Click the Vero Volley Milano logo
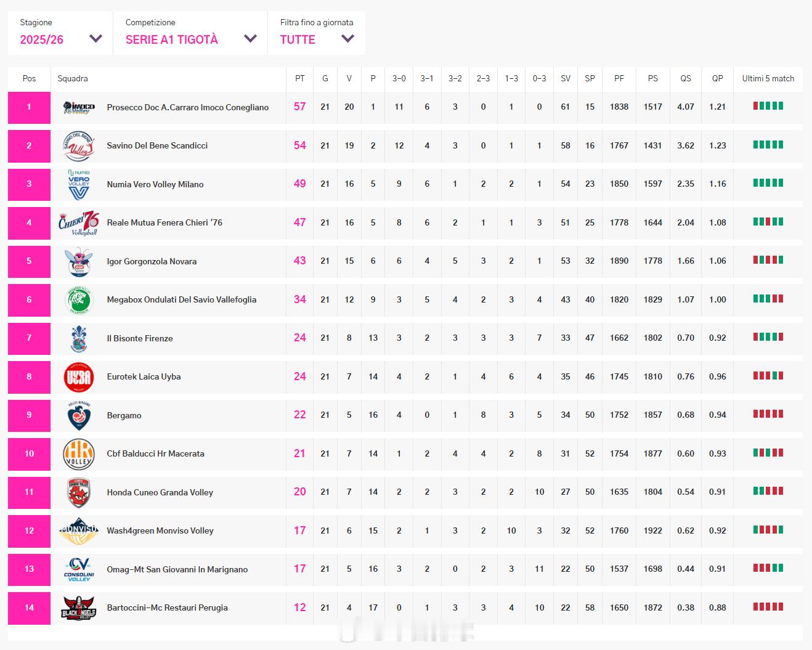 click(x=79, y=184)
